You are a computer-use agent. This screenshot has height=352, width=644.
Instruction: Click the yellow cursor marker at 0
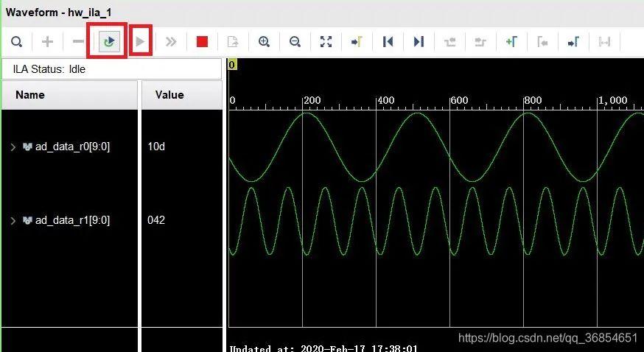pyautogui.click(x=232, y=65)
